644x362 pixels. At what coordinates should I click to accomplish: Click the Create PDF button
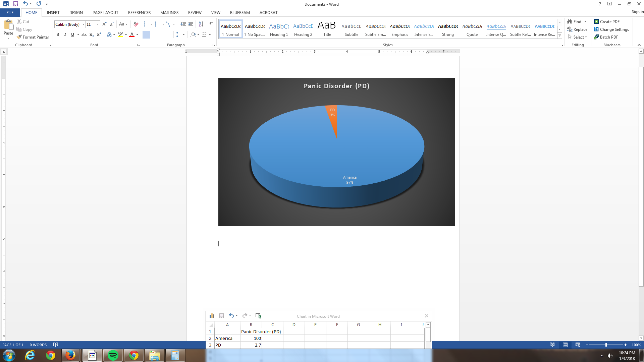coord(607,22)
